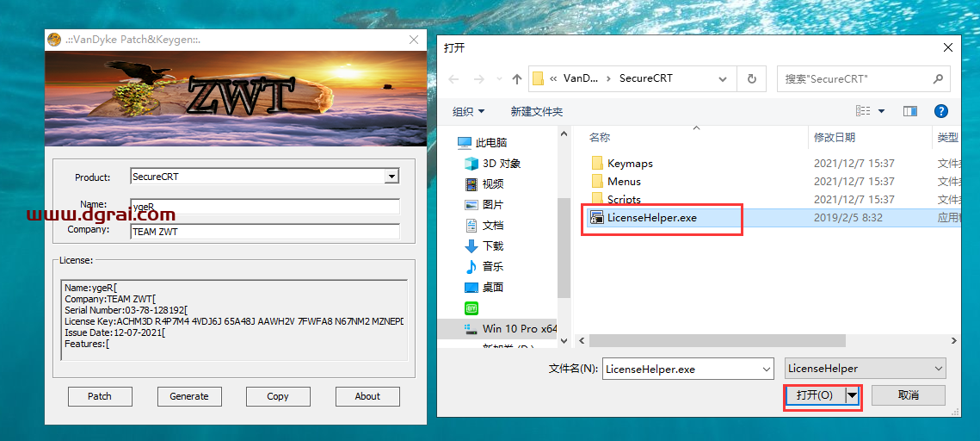
Task: Click the horizontal scrollbar in file list
Action: coord(717,340)
